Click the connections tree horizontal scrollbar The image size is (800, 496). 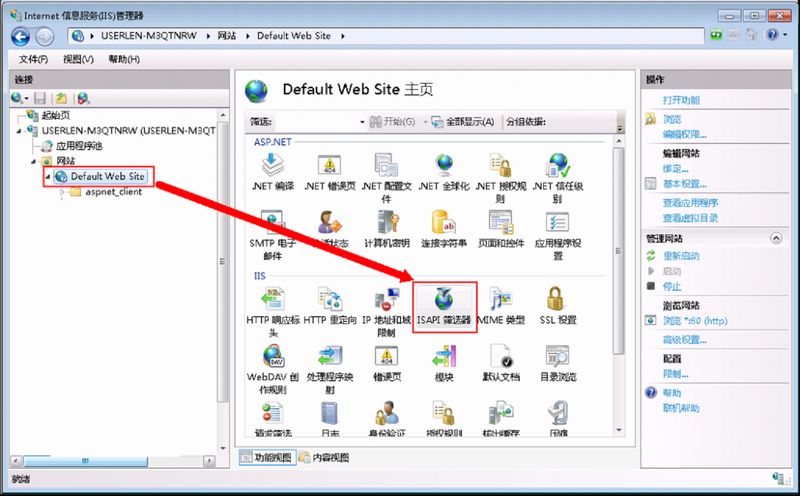pyautogui.click(x=85, y=461)
